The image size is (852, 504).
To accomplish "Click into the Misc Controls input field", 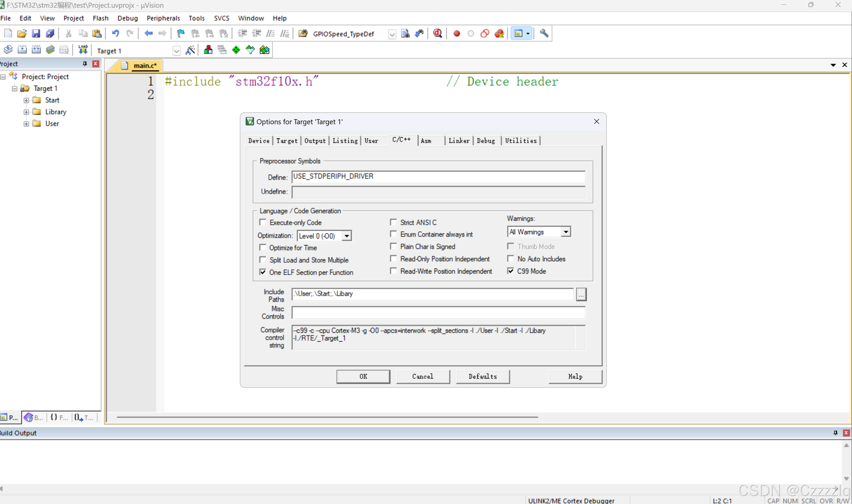I will tap(438, 312).
